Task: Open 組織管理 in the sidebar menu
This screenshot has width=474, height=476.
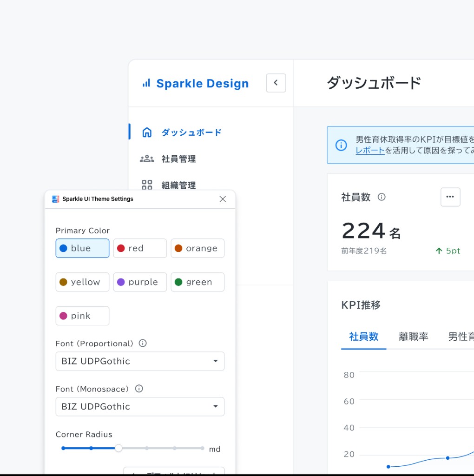Action: [179, 185]
